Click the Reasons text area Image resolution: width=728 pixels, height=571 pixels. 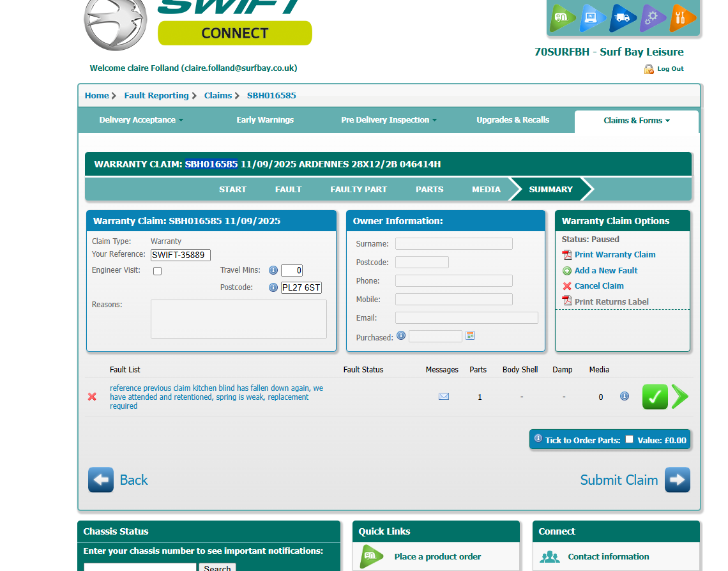point(239,319)
